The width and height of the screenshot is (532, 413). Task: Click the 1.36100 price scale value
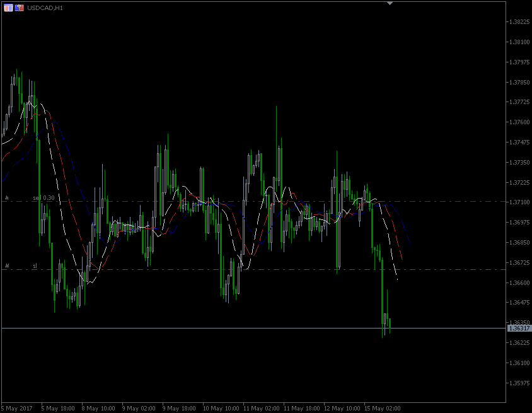point(519,363)
